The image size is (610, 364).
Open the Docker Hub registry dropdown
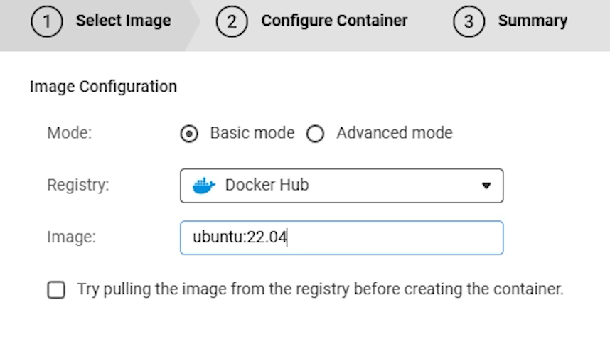341,186
